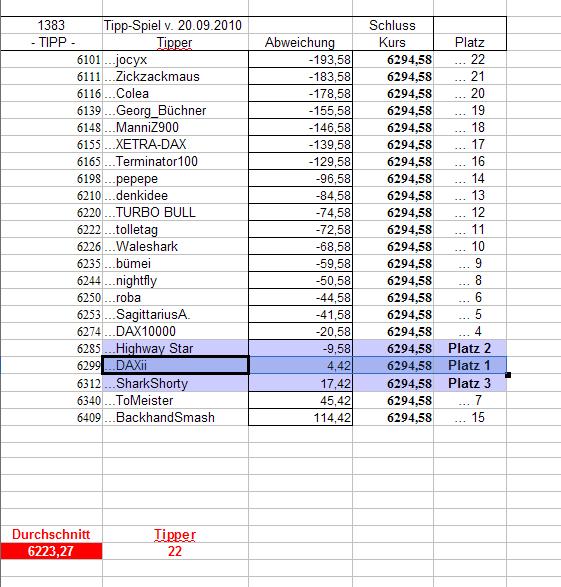Click the header cell 1383

point(51,25)
